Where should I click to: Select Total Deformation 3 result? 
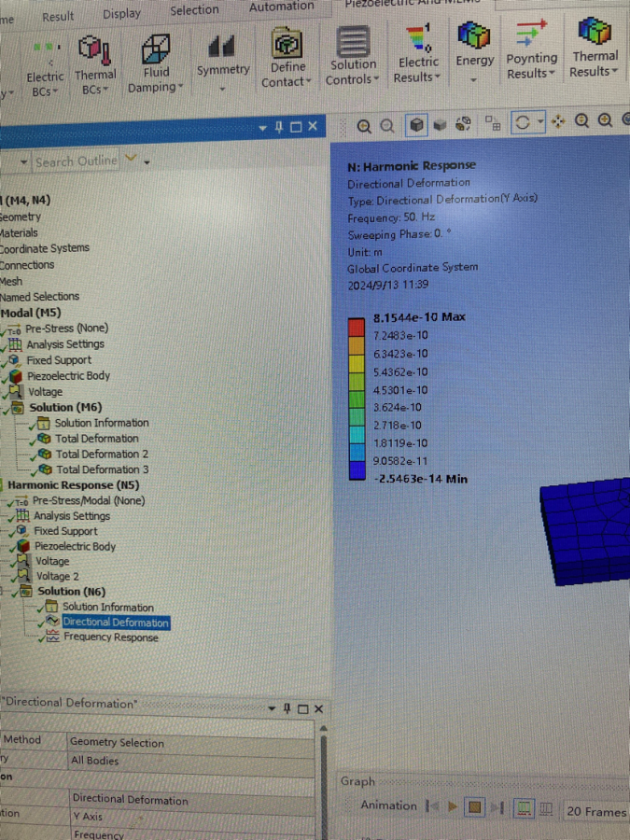[x=103, y=469]
